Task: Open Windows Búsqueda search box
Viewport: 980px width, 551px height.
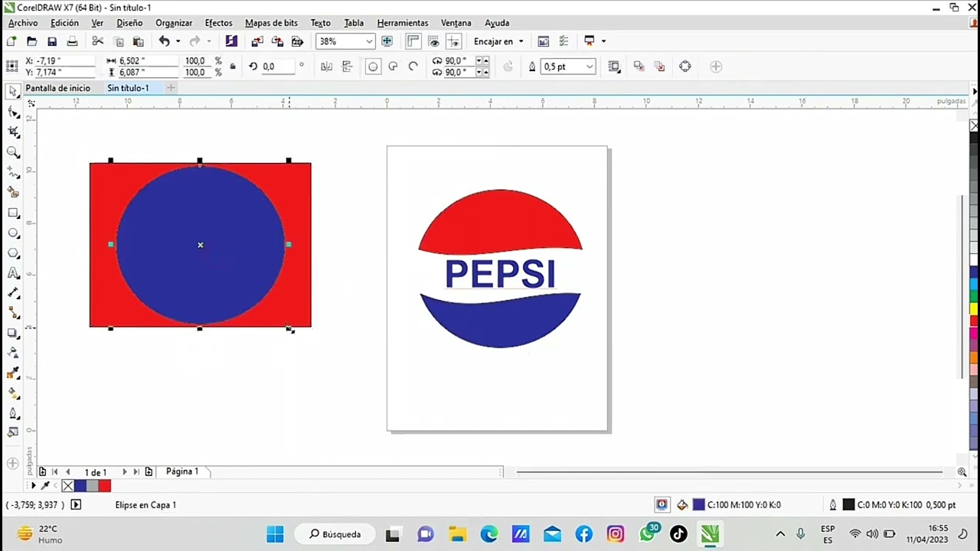Action: click(x=335, y=534)
